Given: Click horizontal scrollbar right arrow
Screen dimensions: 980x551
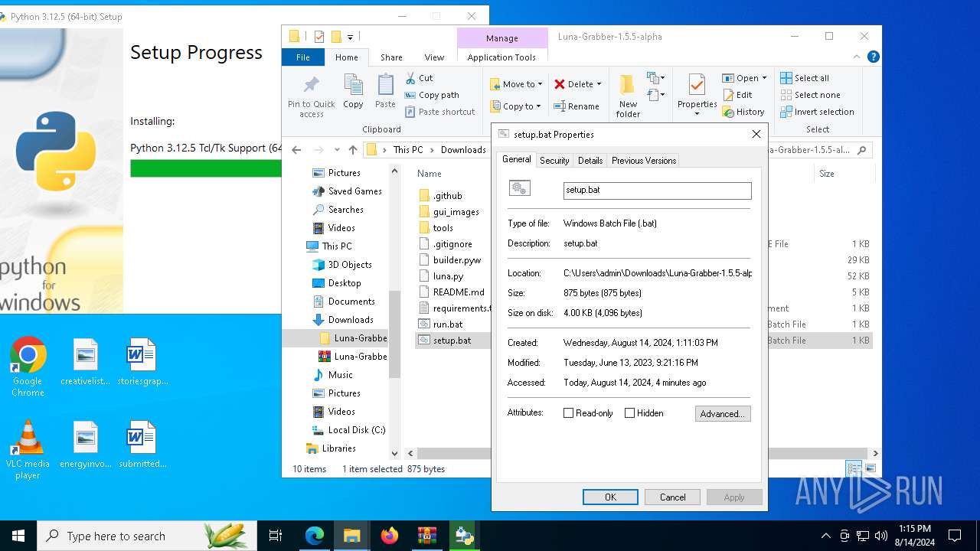Looking at the screenshot, I should pos(875,453).
